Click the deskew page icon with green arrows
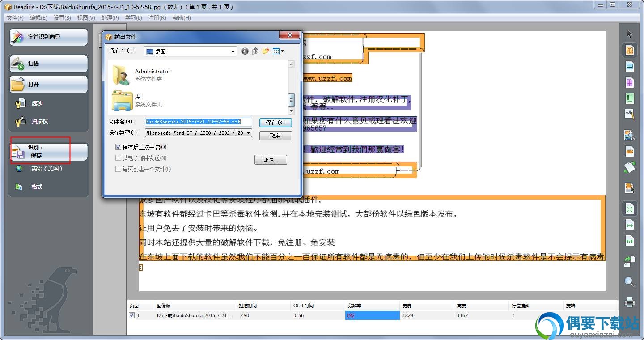644x340 pixels. [630, 167]
